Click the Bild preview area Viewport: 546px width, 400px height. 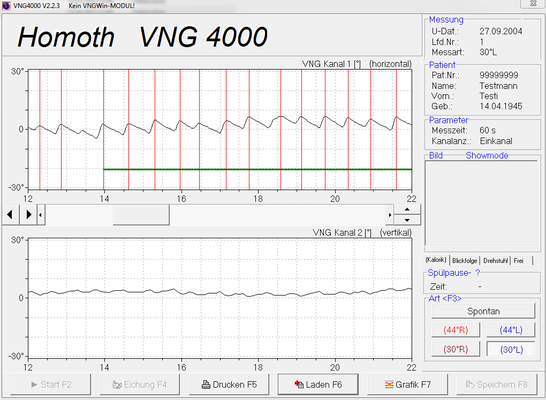pyautogui.click(x=481, y=204)
